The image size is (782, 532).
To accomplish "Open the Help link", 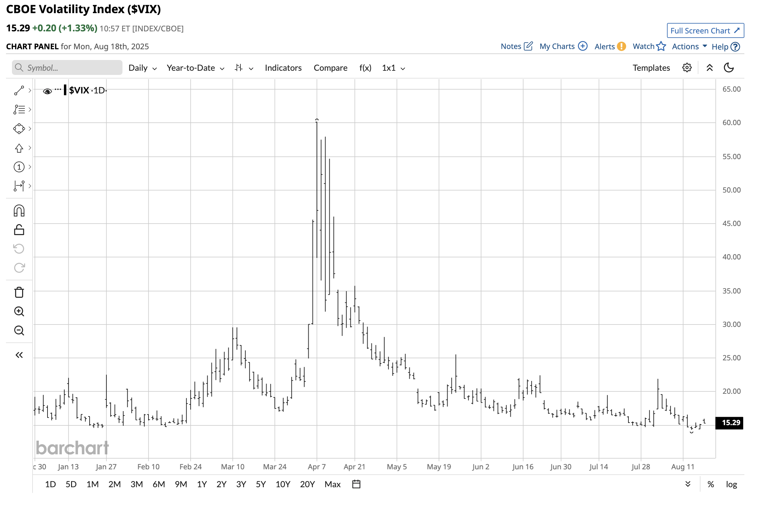I will click(726, 47).
